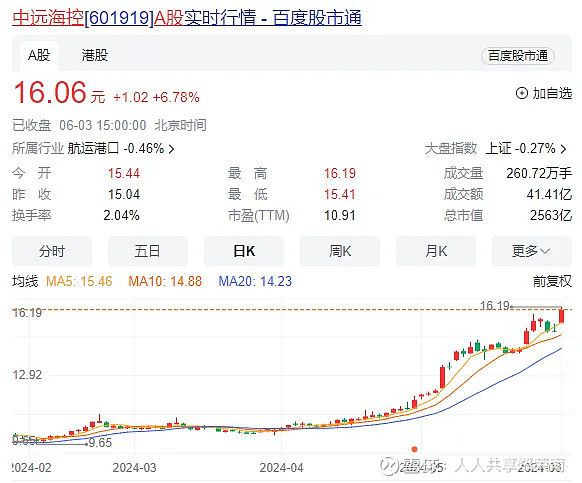
Task: Select the 日K chart tab
Action: (244, 251)
